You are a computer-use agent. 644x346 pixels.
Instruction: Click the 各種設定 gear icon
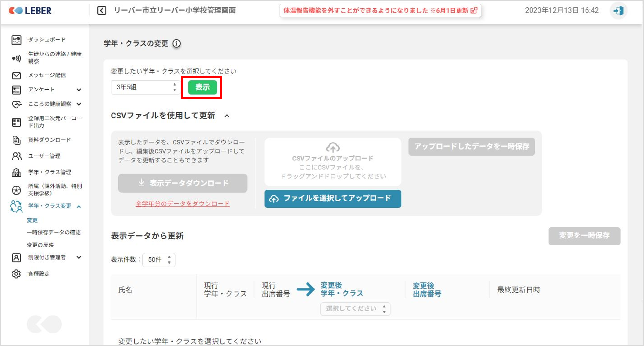pos(16,274)
